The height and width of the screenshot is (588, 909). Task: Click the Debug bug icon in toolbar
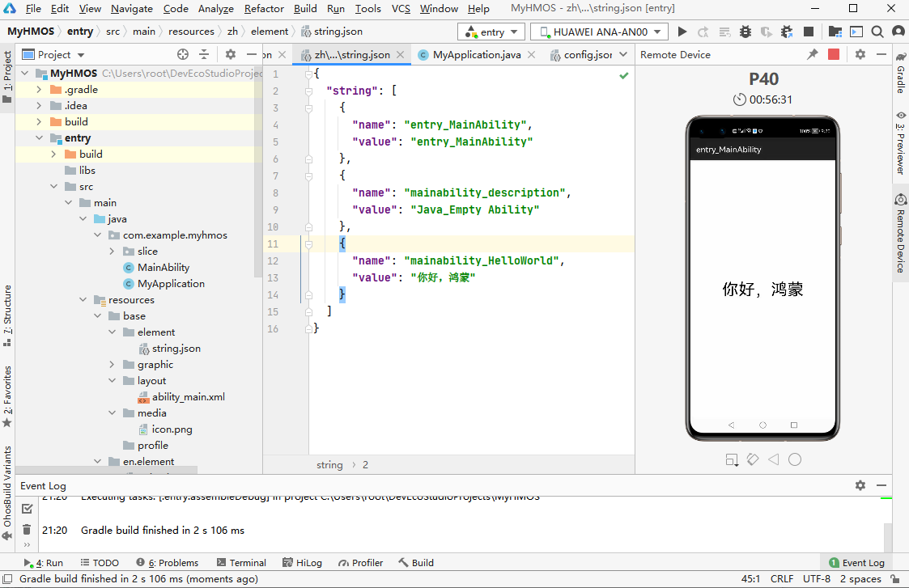click(745, 32)
